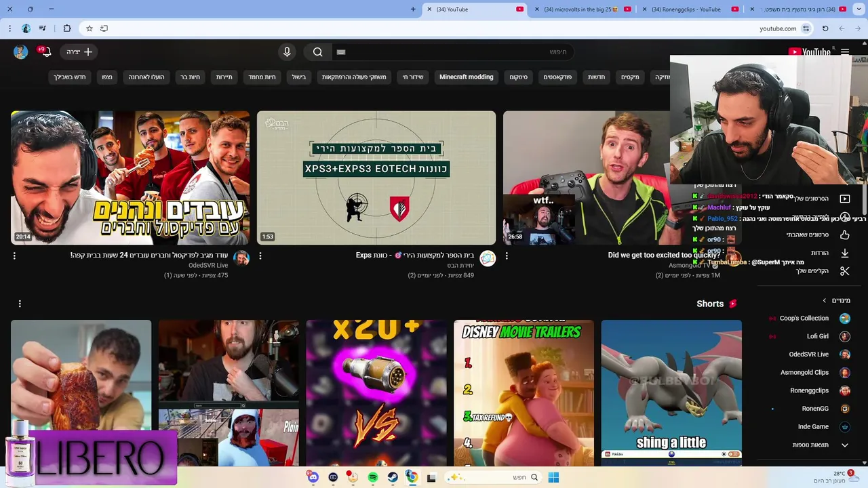Open more options for the Asmongold video
The image size is (868, 488).
pyautogui.click(x=507, y=256)
